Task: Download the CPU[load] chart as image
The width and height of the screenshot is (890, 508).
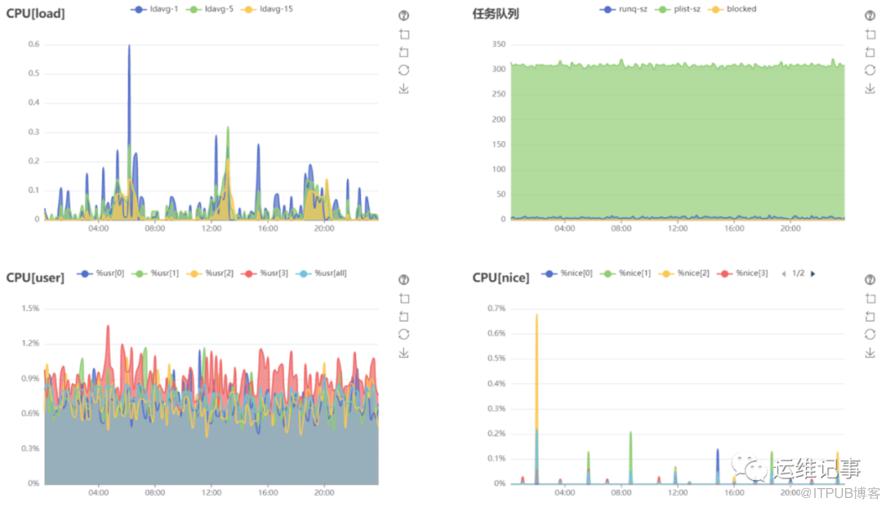Action: [404, 89]
